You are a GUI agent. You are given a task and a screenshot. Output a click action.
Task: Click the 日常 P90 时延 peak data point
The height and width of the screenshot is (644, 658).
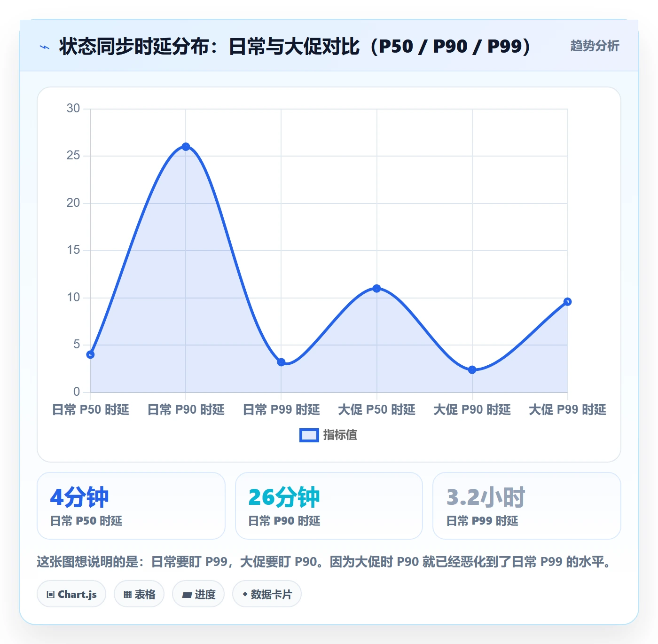click(186, 147)
